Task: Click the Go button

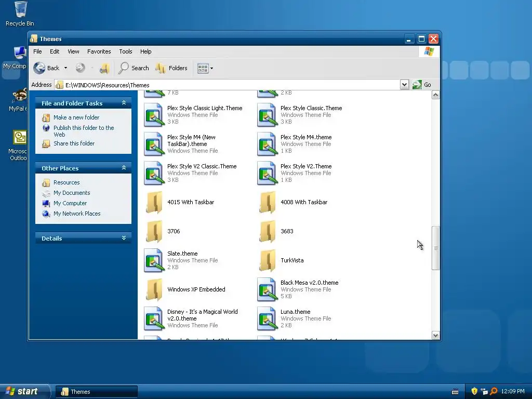Action: point(422,85)
